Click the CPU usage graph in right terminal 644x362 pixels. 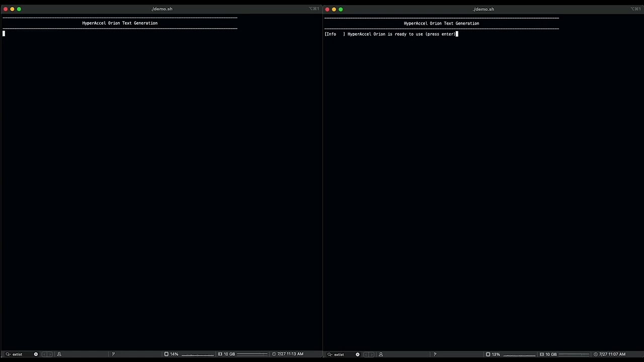coord(519,354)
